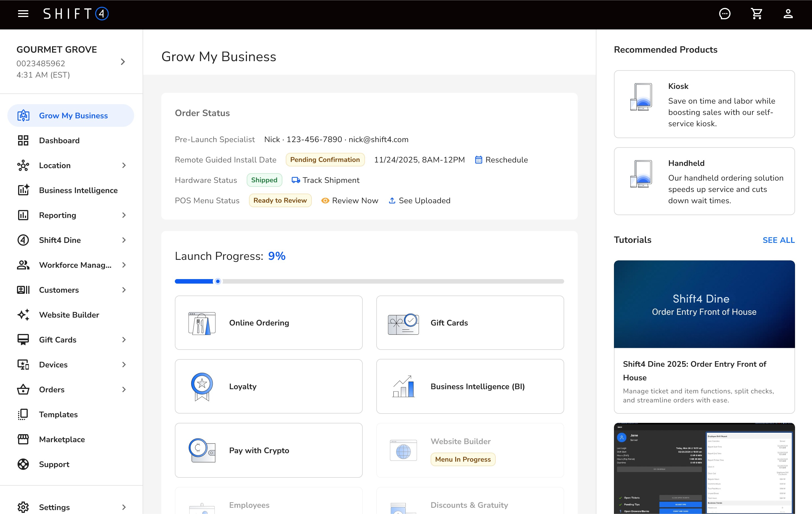
Task: Click the Reporting bar chart icon
Action: pyautogui.click(x=23, y=215)
